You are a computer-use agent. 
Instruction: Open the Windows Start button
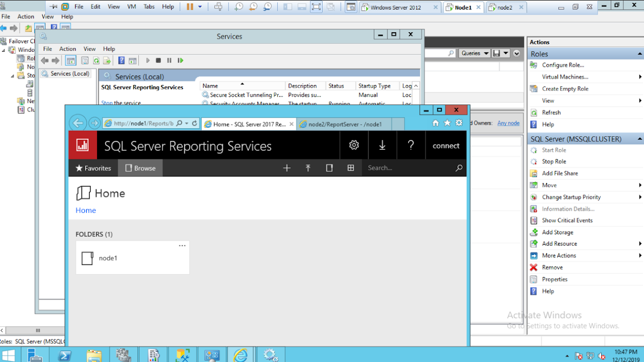point(9,355)
